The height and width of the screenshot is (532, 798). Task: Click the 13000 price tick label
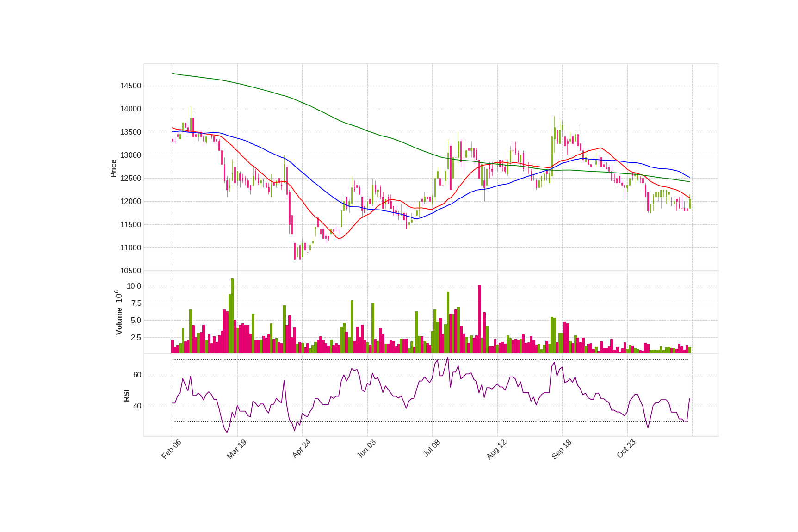pyautogui.click(x=130, y=155)
